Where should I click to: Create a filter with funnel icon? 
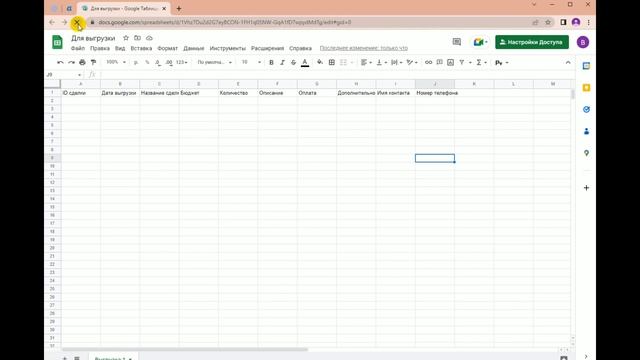[x=462, y=62]
